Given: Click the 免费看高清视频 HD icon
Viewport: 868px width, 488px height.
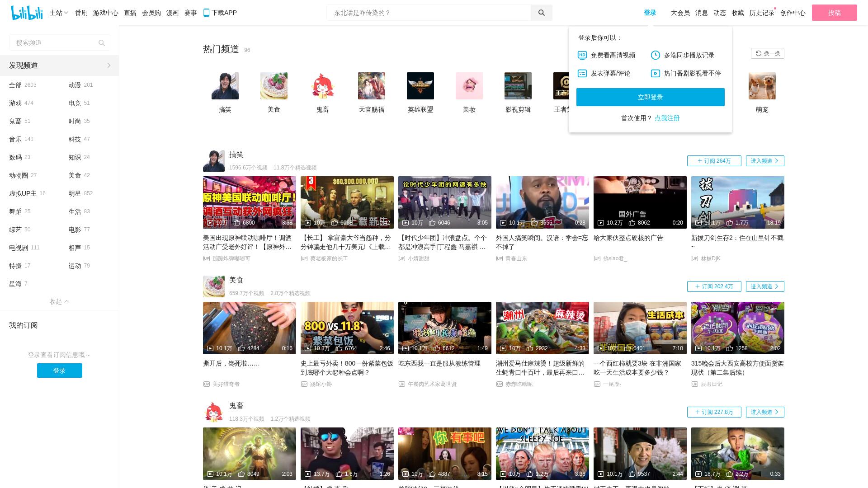Looking at the screenshot, I should point(582,55).
